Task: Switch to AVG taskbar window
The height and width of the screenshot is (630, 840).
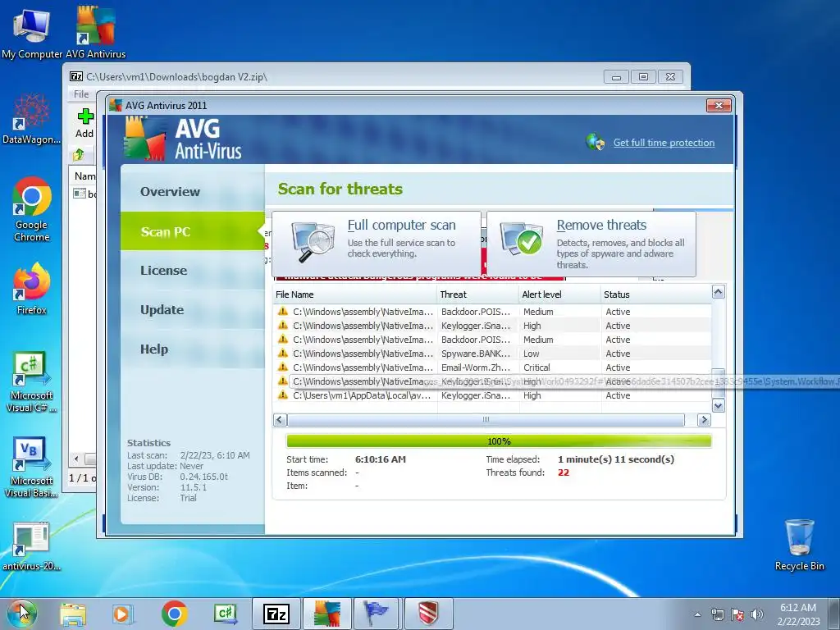Action: pos(327,614)
